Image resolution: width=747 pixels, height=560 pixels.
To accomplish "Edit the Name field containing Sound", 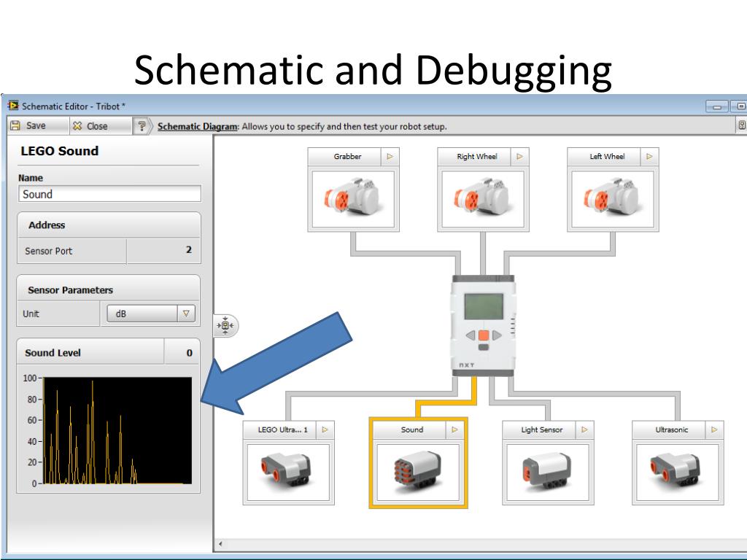I will (x=109, y=194).
